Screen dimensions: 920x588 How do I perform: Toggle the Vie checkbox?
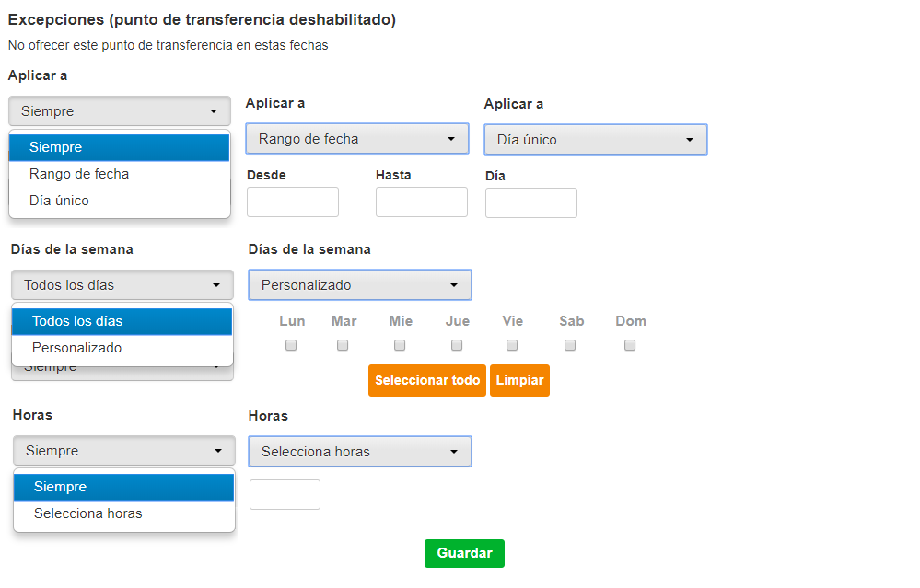coord(512,345)
